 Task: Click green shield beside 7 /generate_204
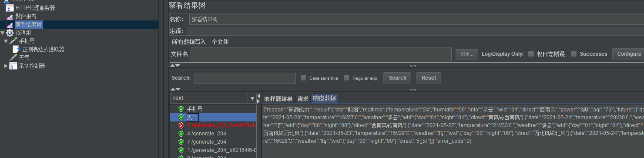coord(181,142)
